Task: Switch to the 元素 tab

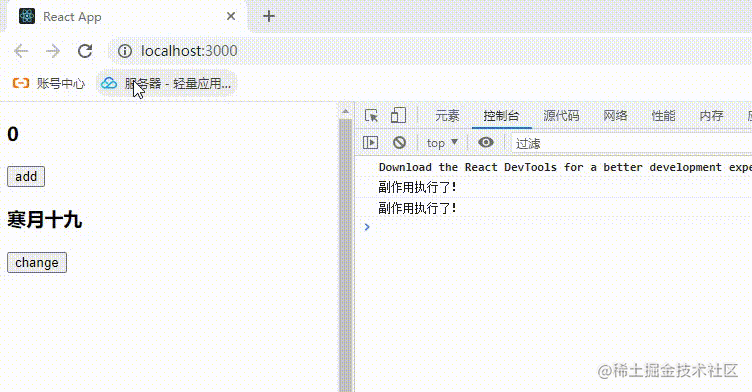Action: (447, 116)
